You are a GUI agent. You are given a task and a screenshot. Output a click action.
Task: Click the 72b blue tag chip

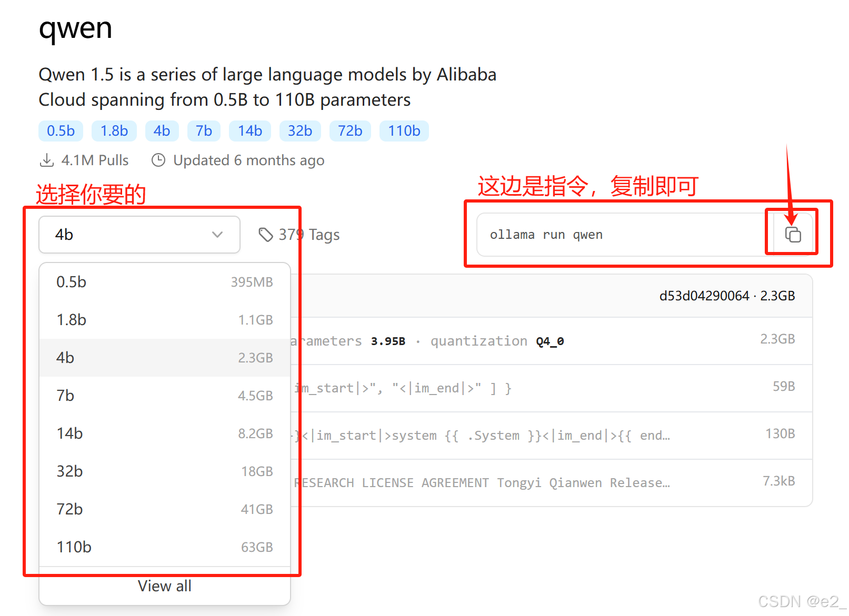tap(350, 131)
